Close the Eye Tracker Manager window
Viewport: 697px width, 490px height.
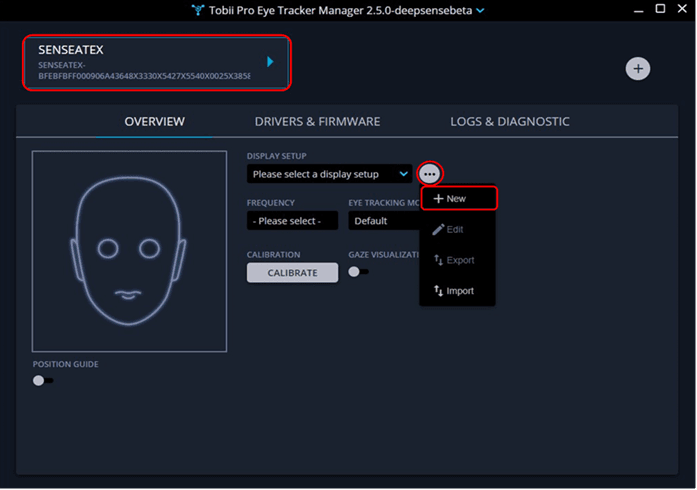pos(682,8)
